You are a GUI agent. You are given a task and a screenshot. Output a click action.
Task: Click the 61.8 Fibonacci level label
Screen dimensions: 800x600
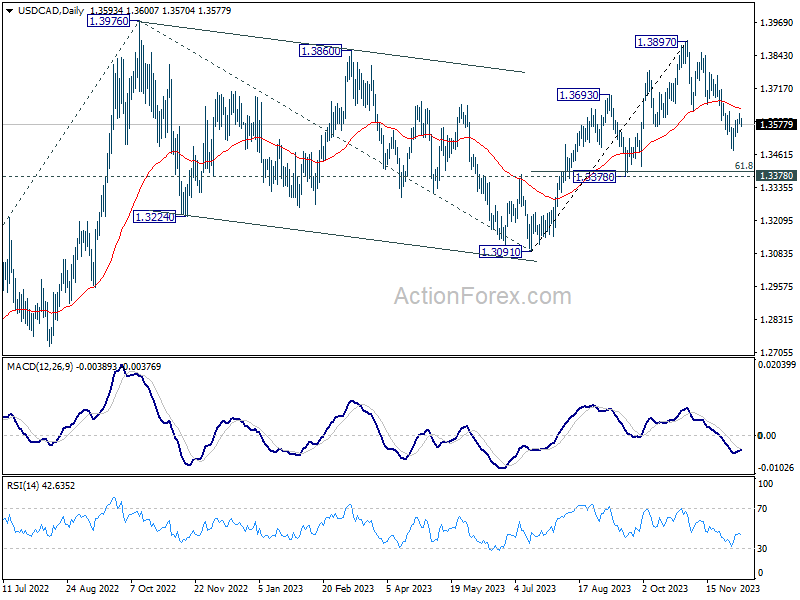point(743,165)
